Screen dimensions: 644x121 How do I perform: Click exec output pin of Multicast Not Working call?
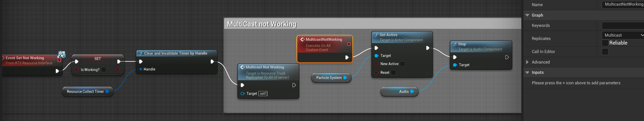coord(294,85)
